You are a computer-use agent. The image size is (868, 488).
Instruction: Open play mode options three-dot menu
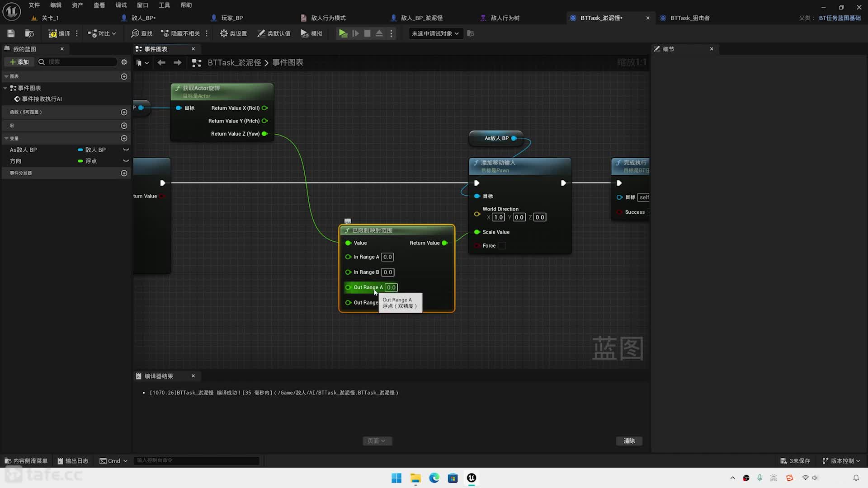pos(392,33)
